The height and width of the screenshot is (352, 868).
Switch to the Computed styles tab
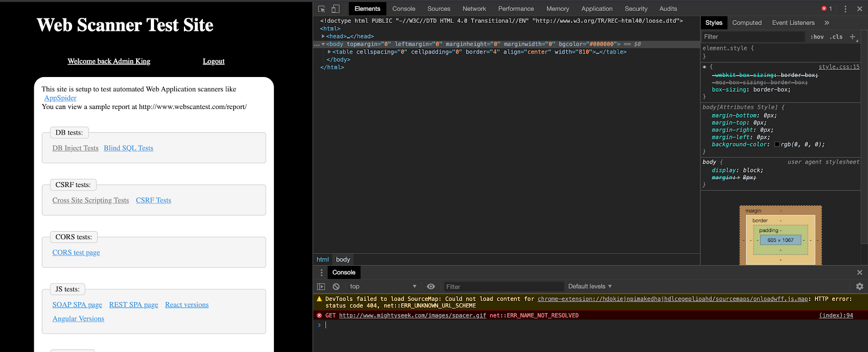pyautogui.click(x=746, y=23)
